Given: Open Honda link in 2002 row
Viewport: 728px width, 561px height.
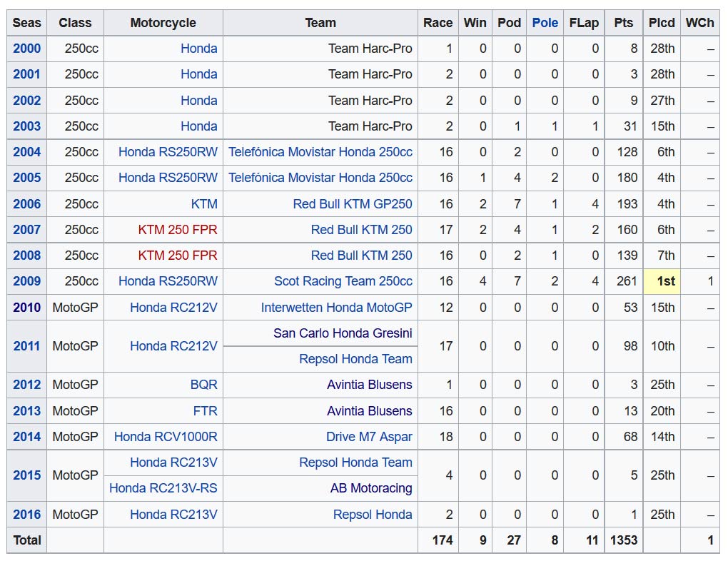Looking at the screenshot, I should (198, 101).
